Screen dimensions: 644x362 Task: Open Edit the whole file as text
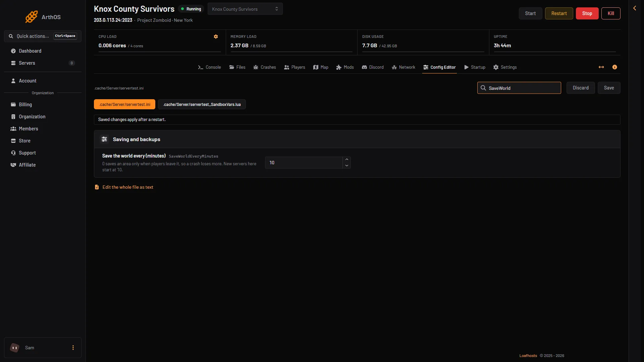pos(127,187)
